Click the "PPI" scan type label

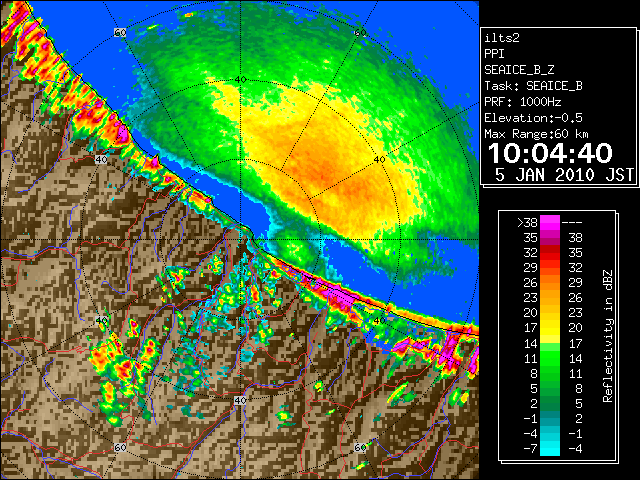coord(494,54)
